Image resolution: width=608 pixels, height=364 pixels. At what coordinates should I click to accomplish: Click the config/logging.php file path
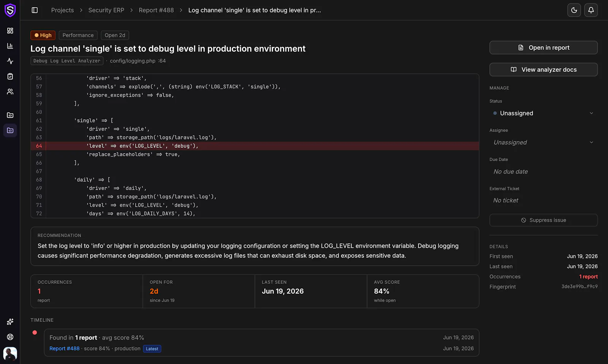click(x=133, y=61)
